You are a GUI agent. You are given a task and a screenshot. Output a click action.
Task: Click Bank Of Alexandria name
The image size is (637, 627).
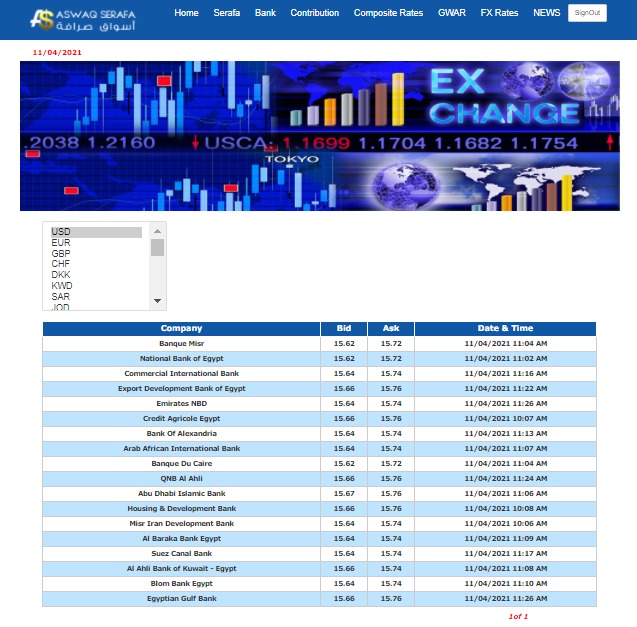pyautogui.click(x=182, y=434)
